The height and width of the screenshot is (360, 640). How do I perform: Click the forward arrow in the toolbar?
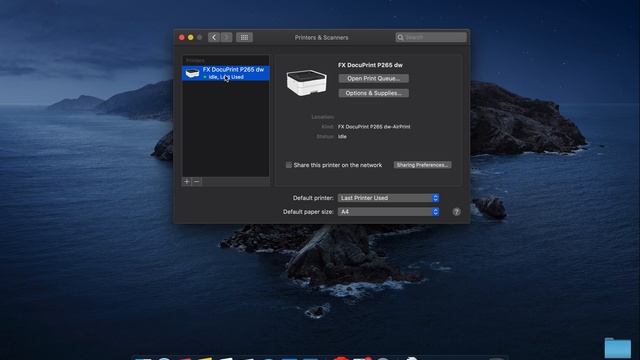point(227,37)
